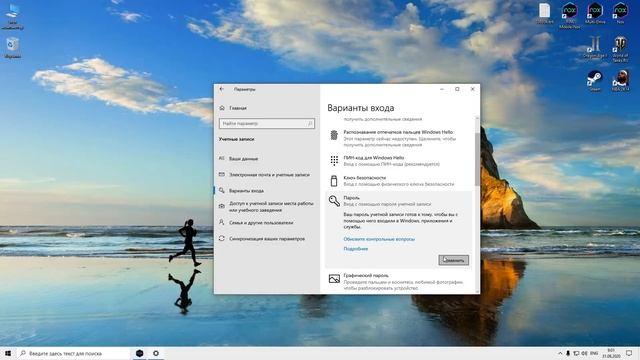Click the magnifier icon in settings search box

click(310, 123)
